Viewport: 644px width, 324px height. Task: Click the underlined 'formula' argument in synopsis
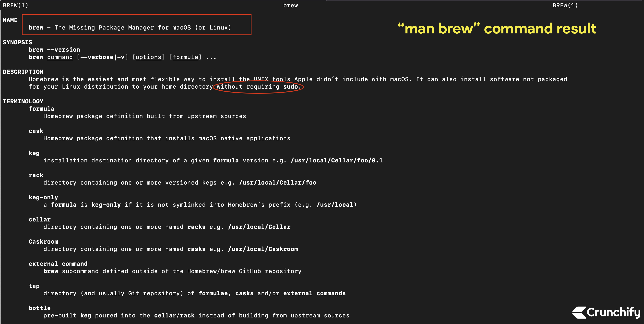point(185,57)
